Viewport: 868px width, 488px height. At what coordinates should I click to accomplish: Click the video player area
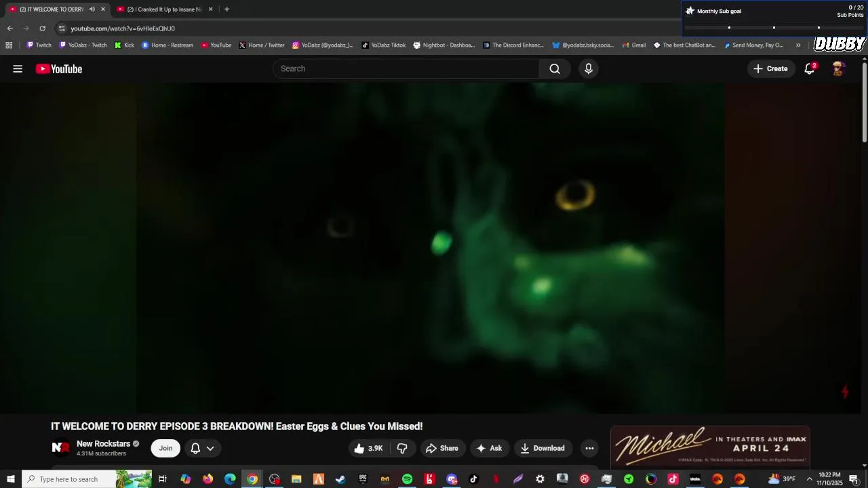click(x=431, y=247)
